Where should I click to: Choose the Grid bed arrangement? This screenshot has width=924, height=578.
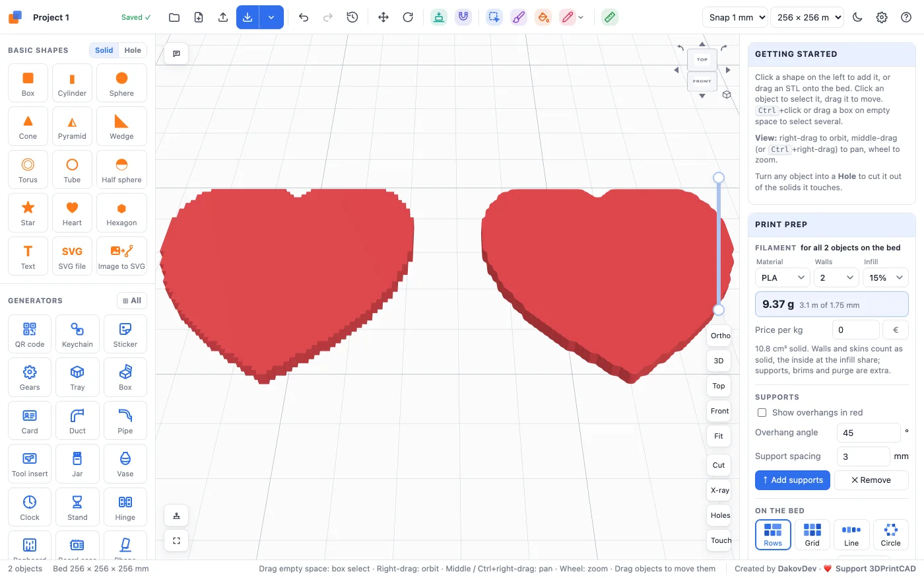click(x=812, y=534)
